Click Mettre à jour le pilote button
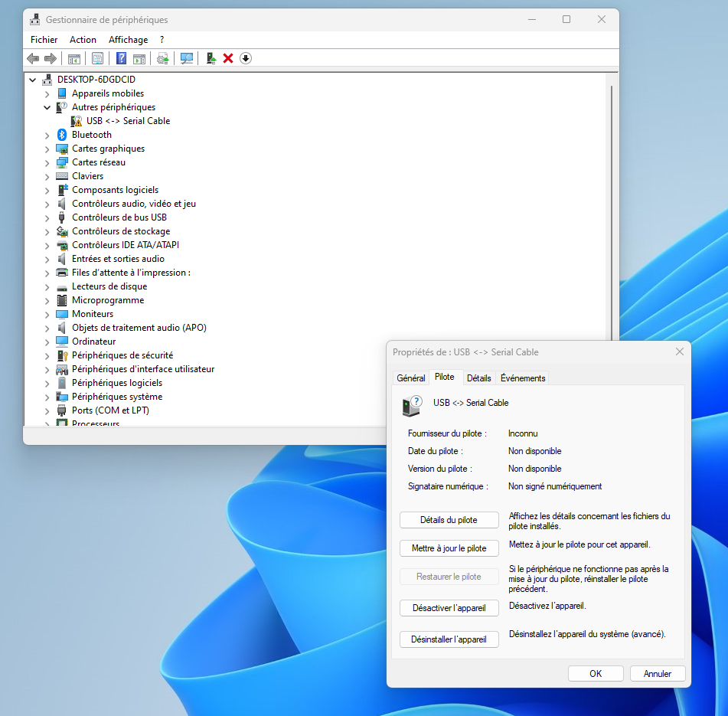Screen dimensions: 728x716 coord(449,548)
